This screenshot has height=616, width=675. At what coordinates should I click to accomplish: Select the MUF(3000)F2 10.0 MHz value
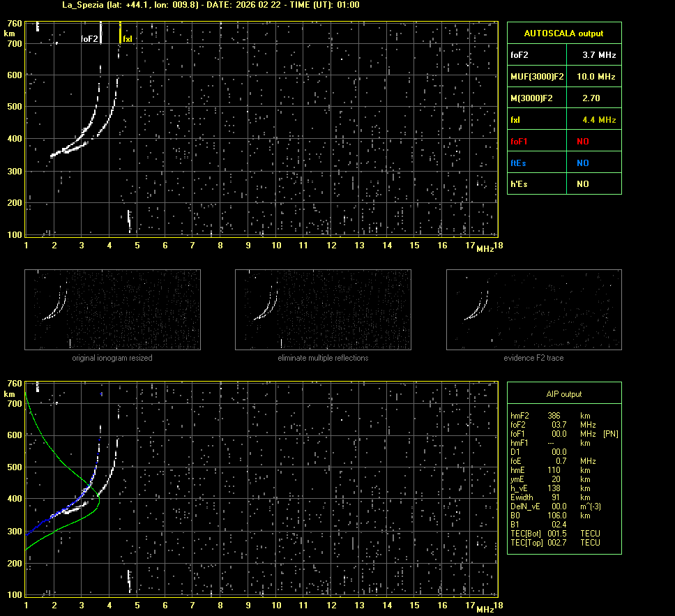click(595, 76)
